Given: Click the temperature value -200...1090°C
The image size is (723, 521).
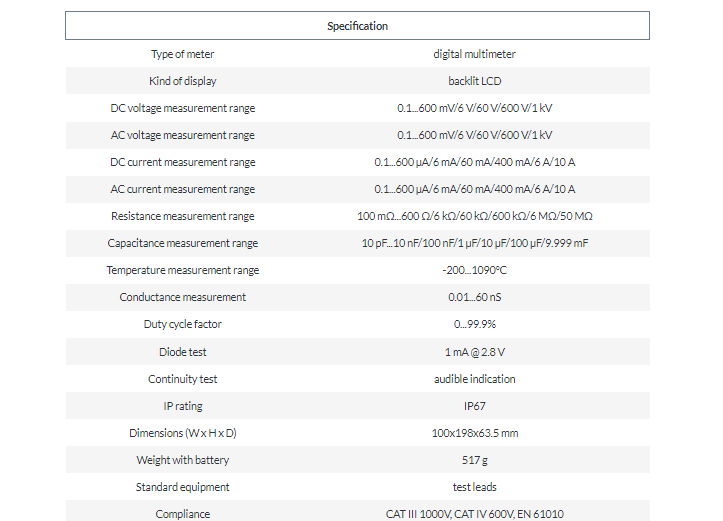Looking at the screenshot, I should tap(474, 270).
